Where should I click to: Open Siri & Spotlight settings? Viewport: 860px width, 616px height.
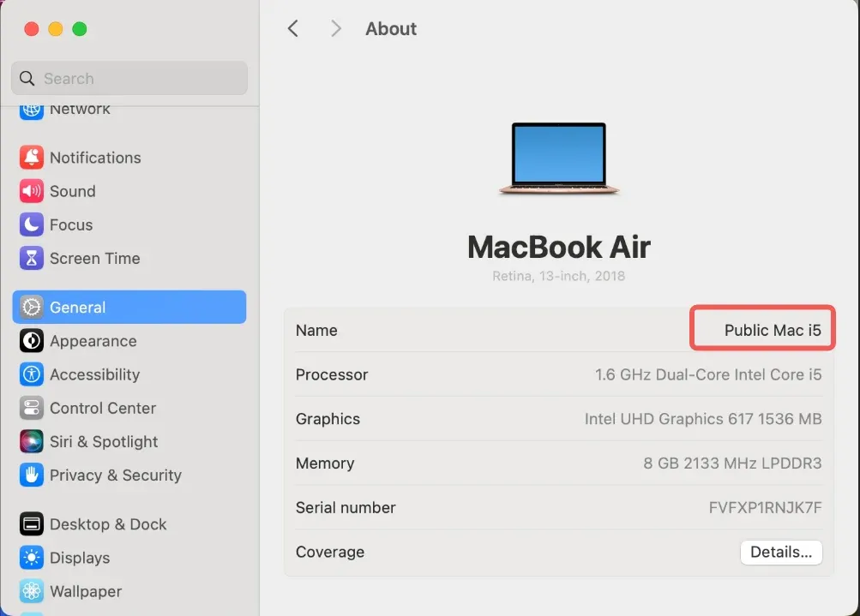pos(129,441)
